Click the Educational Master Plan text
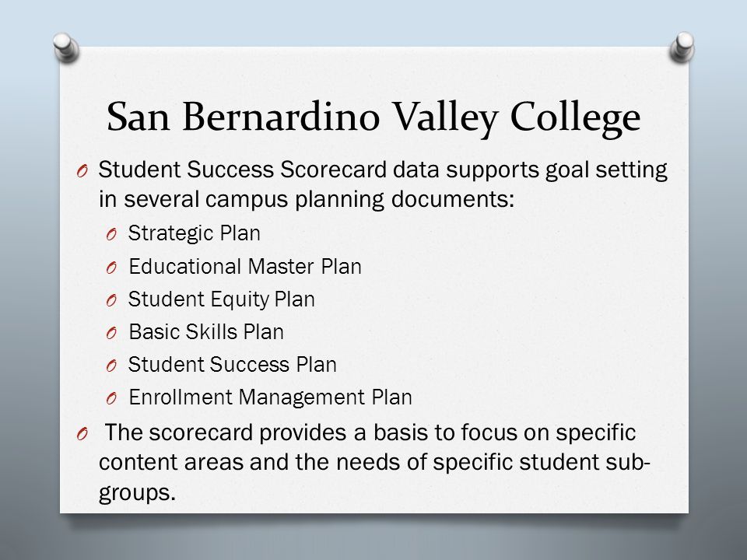Viewport: 747px width, 560px height. pos(245,266)
